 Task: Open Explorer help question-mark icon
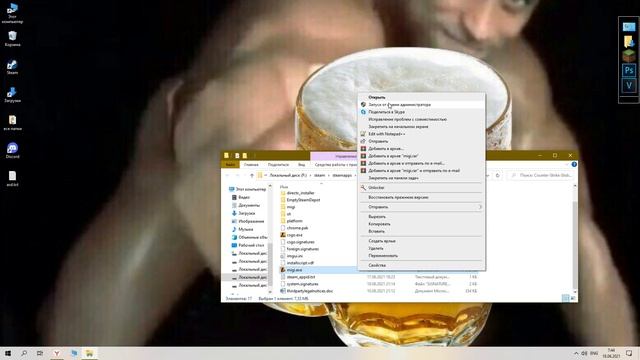pos(574,164)
